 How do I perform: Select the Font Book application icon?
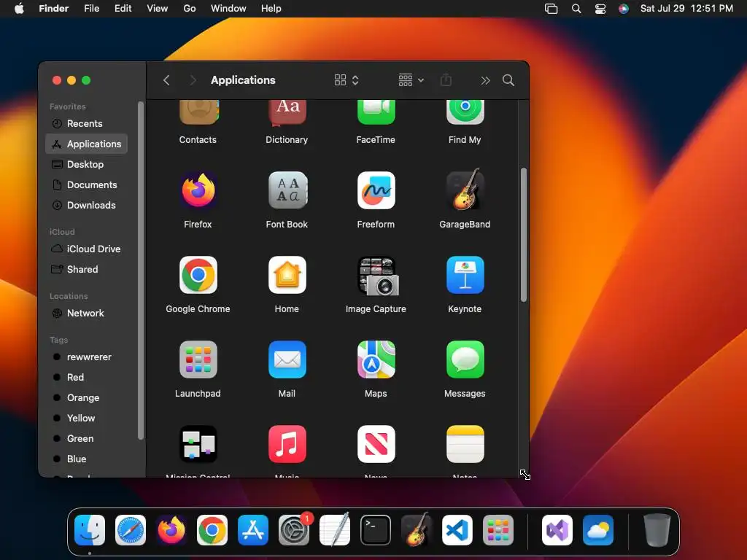287,190
